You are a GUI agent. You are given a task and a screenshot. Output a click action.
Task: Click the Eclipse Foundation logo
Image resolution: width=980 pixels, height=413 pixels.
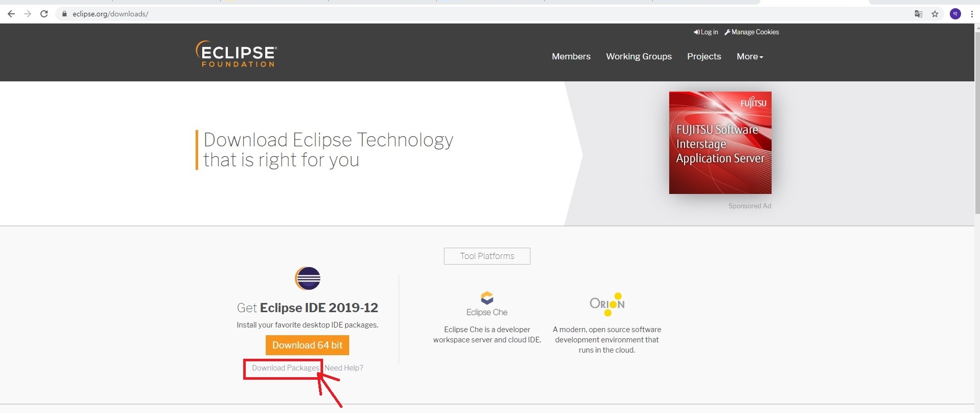237,54
